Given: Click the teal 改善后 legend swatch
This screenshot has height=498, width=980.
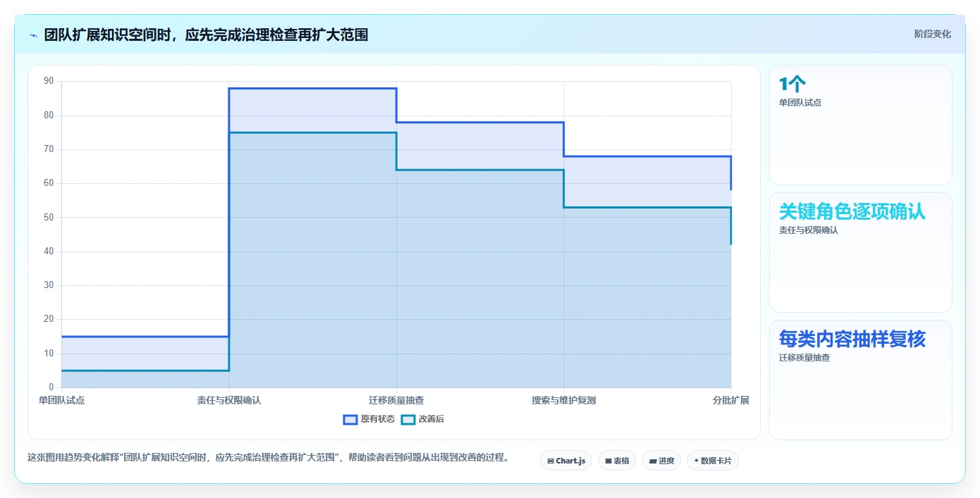Looking at the screenshot, I should 408,419.
